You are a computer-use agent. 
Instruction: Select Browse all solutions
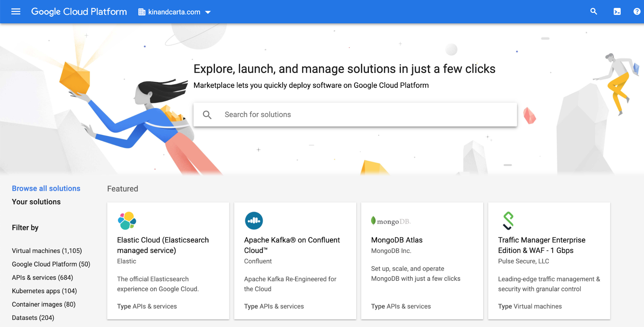(x=46, y=188)
